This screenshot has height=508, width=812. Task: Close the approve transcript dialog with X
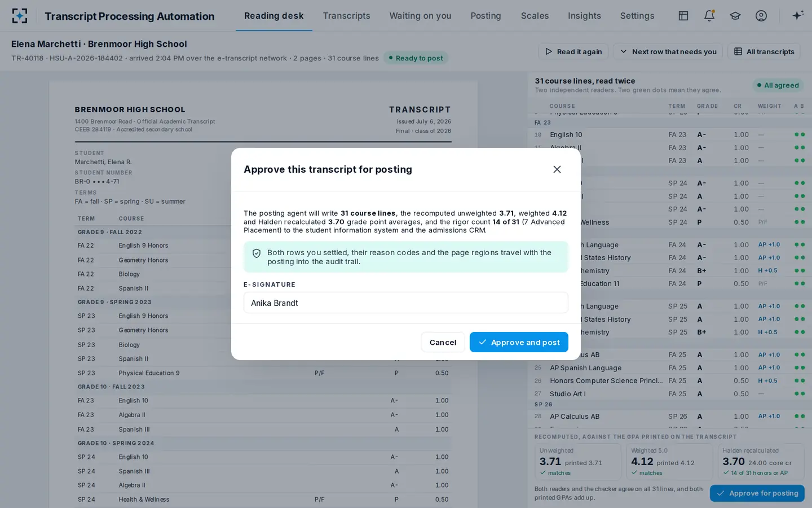point(557,169)
